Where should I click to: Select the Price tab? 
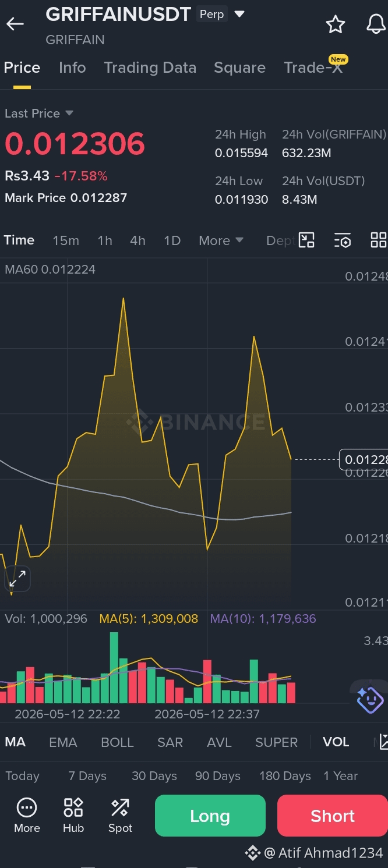coord(22,68)
